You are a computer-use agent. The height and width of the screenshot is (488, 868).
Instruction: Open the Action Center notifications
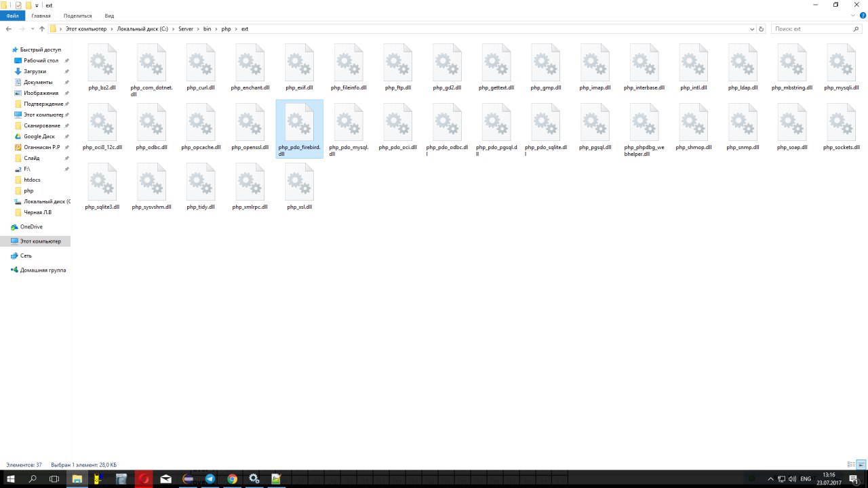854,479
